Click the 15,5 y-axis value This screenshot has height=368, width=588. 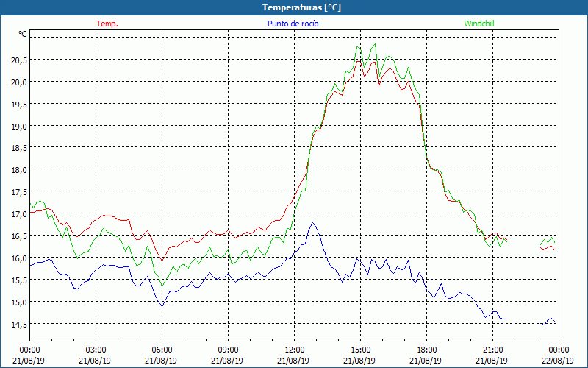click(18, 280)
